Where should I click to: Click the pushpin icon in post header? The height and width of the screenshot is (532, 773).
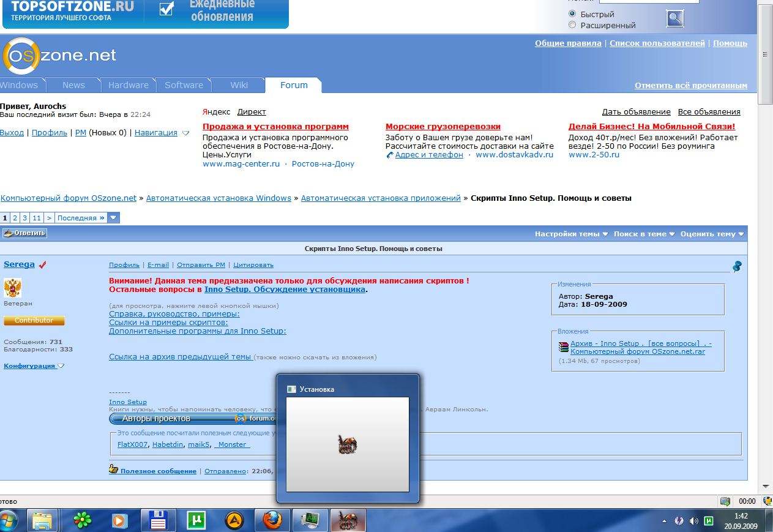pyautogui.click(x=737, y=266)
